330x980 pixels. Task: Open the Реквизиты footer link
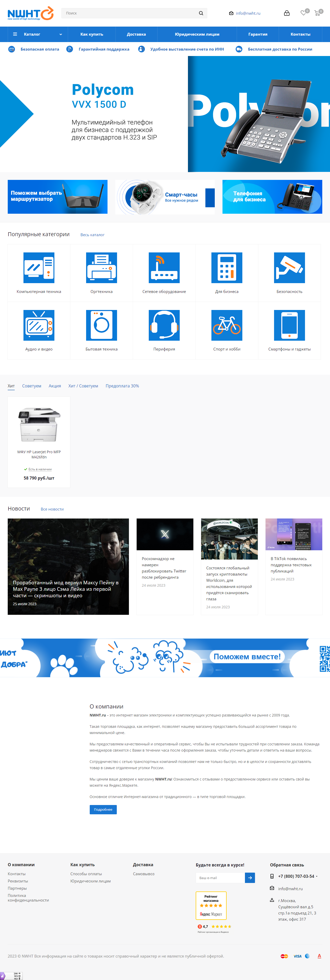pos(18,881)
